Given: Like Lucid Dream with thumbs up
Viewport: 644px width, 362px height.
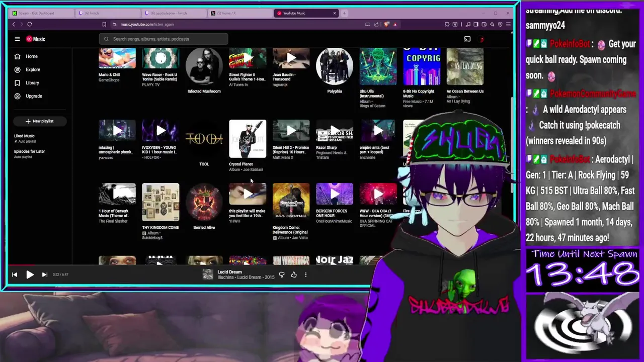Looking at the screenshot, I should [294, 275].
